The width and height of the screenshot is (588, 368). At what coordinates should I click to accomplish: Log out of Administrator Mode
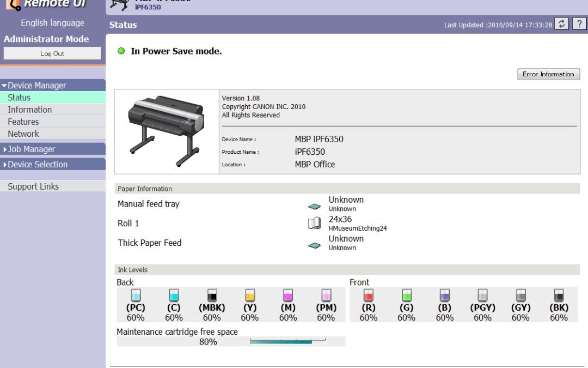[x=52, y=53]
